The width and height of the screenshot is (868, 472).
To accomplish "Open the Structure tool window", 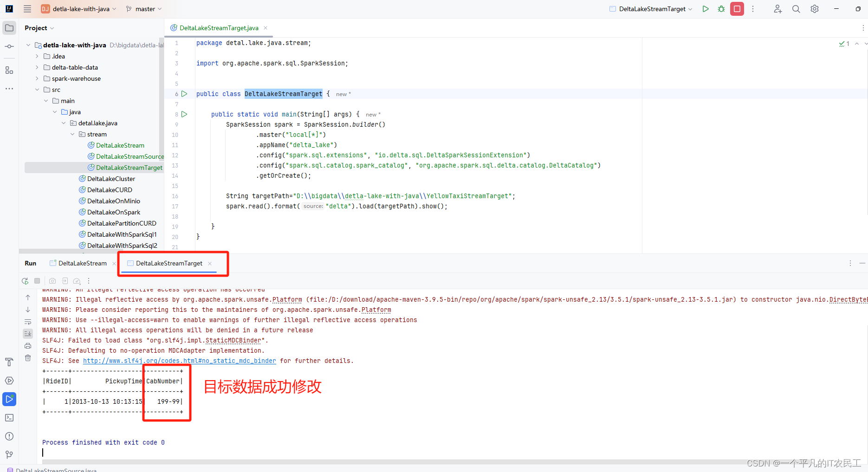I will click(x=9, y=71).
